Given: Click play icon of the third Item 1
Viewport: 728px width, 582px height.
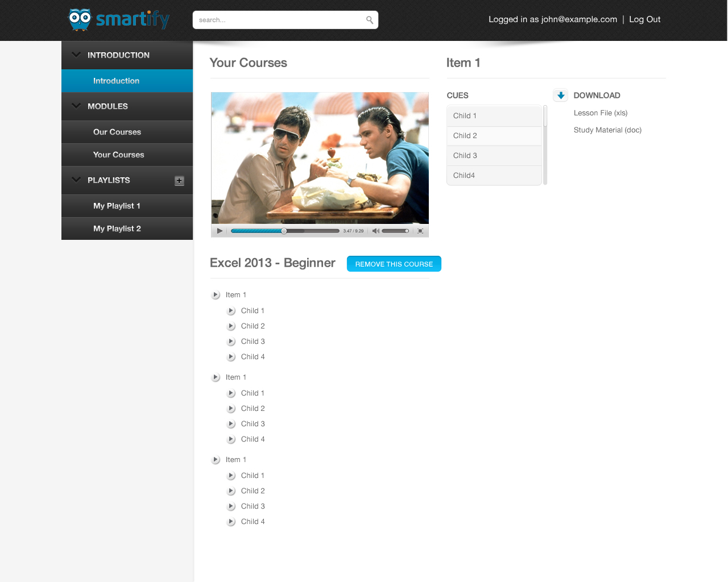Looking at the screenshot, I should tap(216, 460).
